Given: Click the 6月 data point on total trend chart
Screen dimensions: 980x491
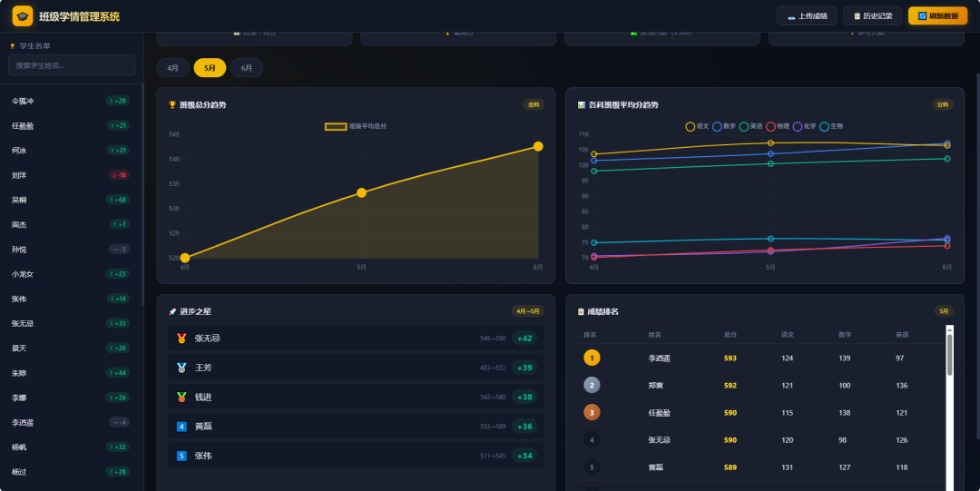Looking at the screenshot, I should coord(538,146).
